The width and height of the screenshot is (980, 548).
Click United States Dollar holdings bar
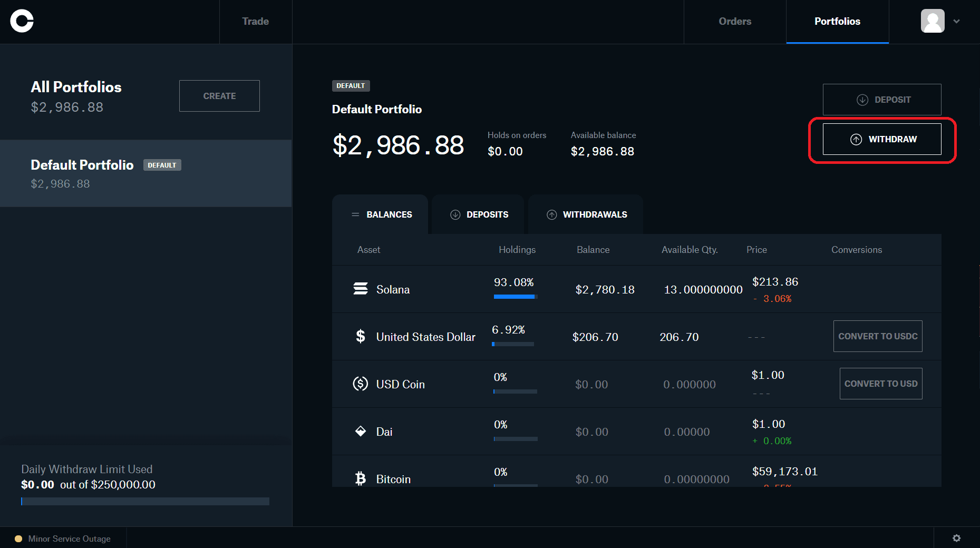[513, 344]
